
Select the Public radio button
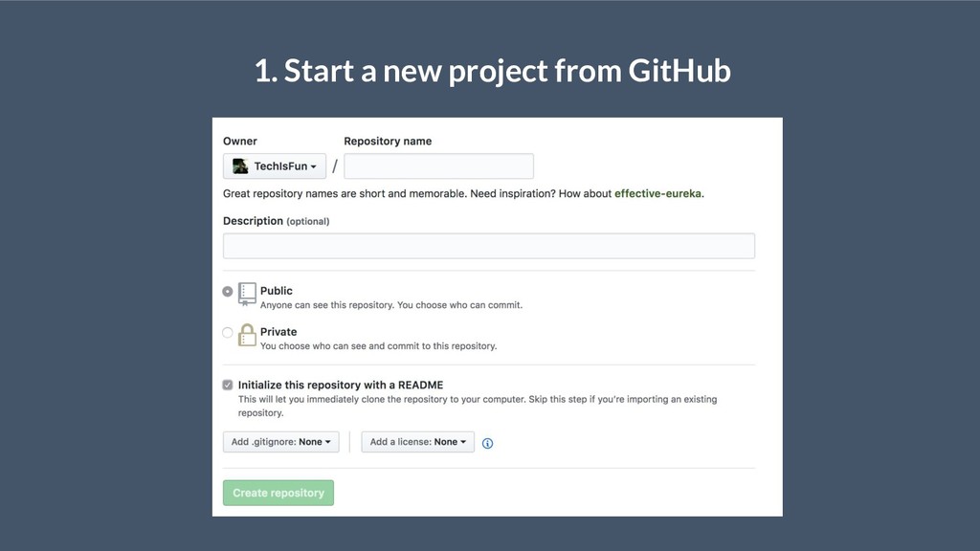[x=228, y=292]
